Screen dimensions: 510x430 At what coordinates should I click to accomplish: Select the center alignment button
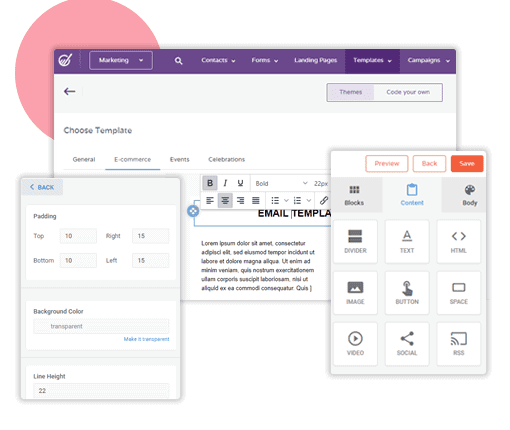[x=225, y=200]
